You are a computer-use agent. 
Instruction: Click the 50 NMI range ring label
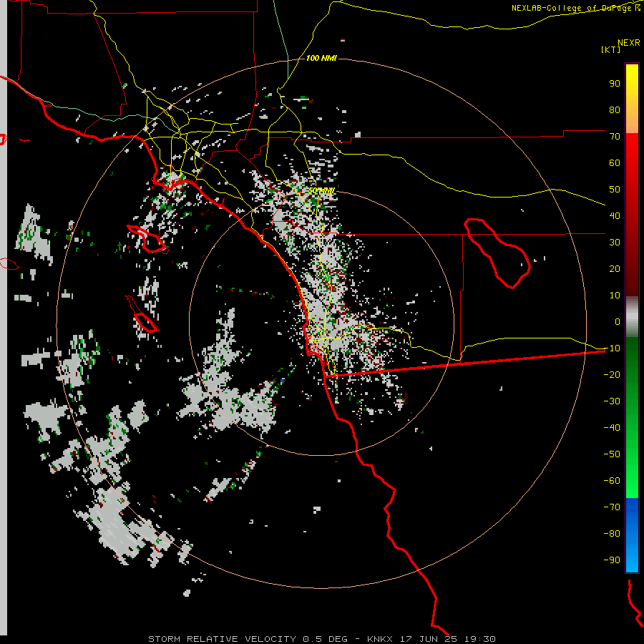point(321,190)
